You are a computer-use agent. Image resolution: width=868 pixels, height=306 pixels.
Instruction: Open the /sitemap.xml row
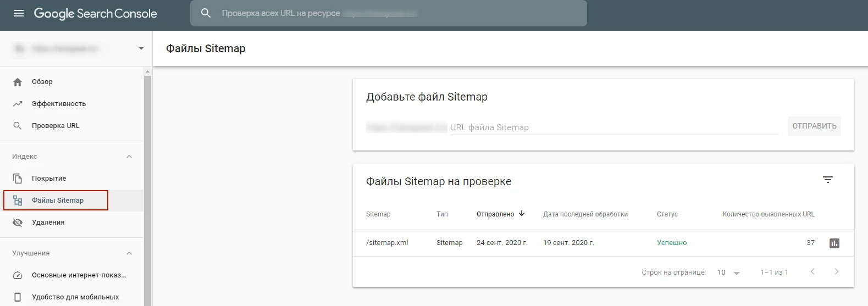tap(387, 243)
